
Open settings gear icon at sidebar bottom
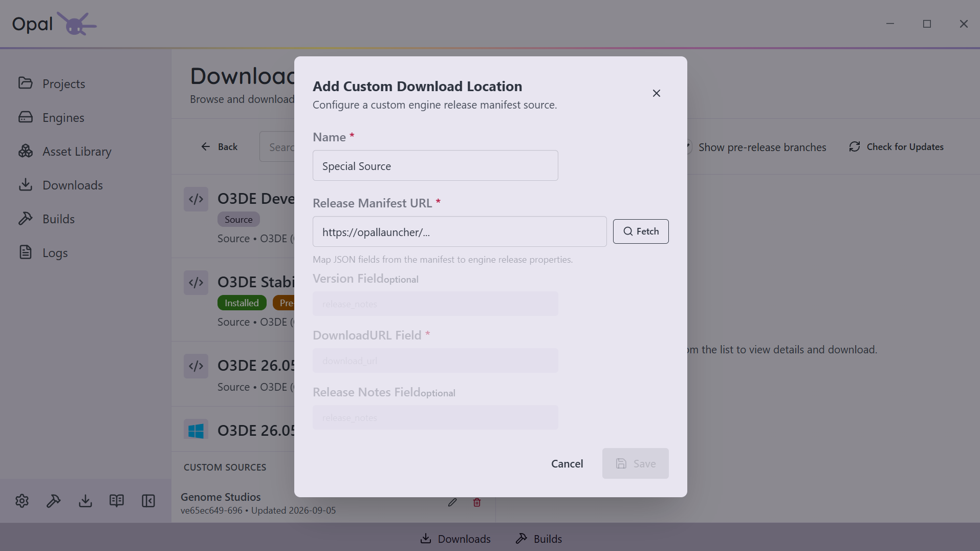click(x=22, y=501)
